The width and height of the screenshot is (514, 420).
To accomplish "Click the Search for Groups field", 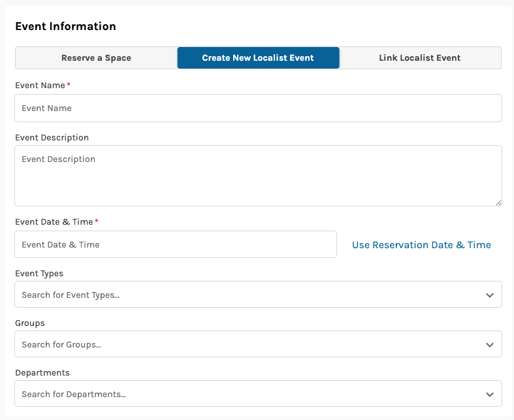I will (248, 345).
